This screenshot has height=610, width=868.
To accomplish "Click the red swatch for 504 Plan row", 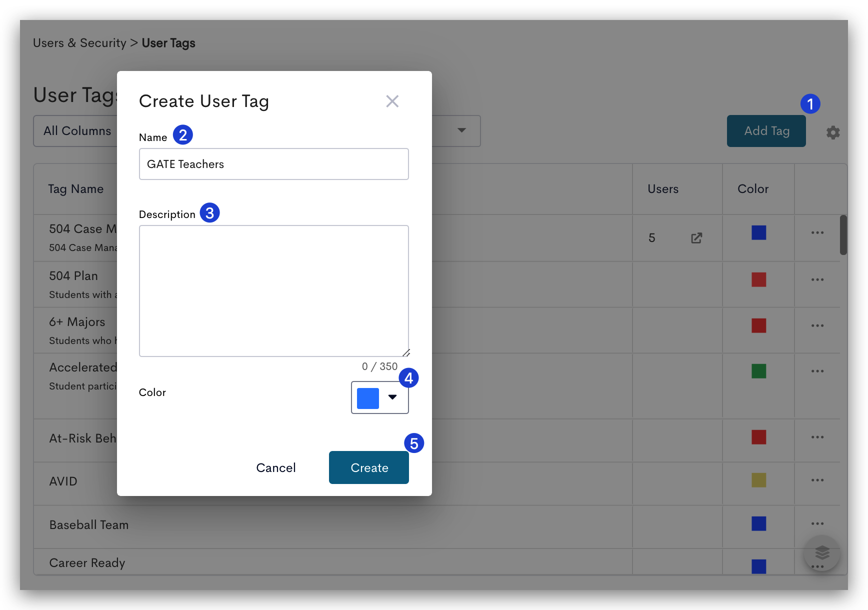I will coord(759,279).
